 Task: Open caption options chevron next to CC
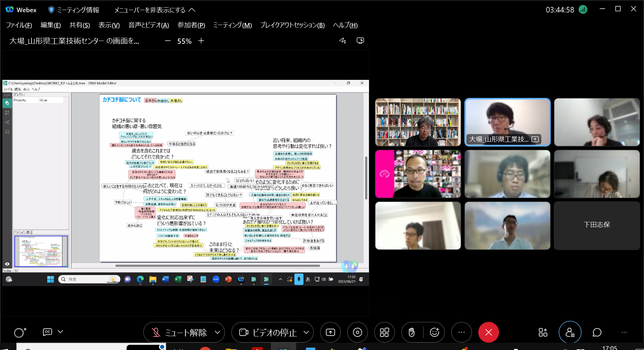[x=60, y=332]
